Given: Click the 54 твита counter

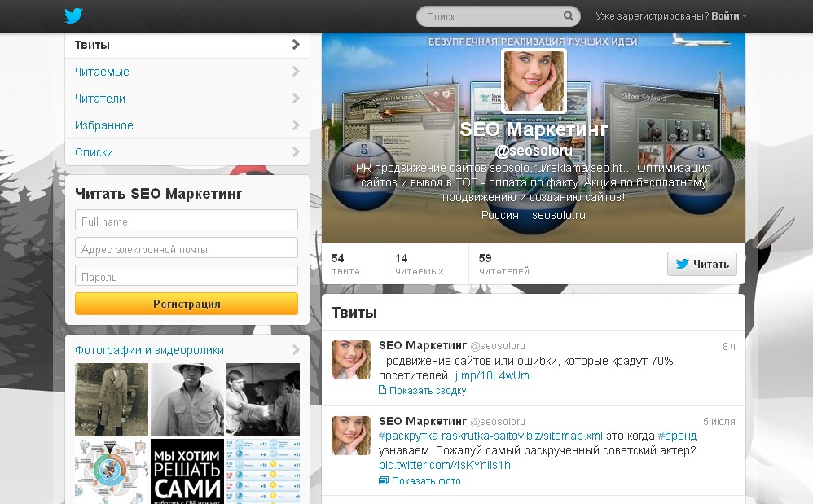Looking at the screenshot, I should 346,264.
